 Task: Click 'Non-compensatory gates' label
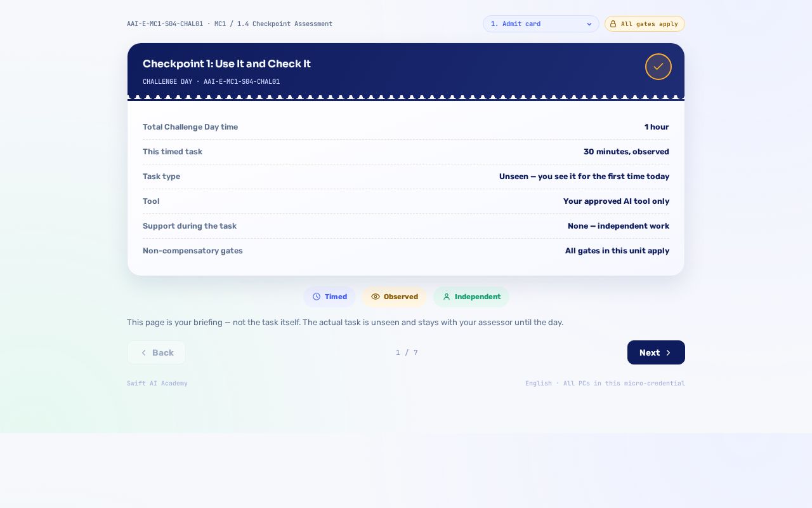coord(193,251)
